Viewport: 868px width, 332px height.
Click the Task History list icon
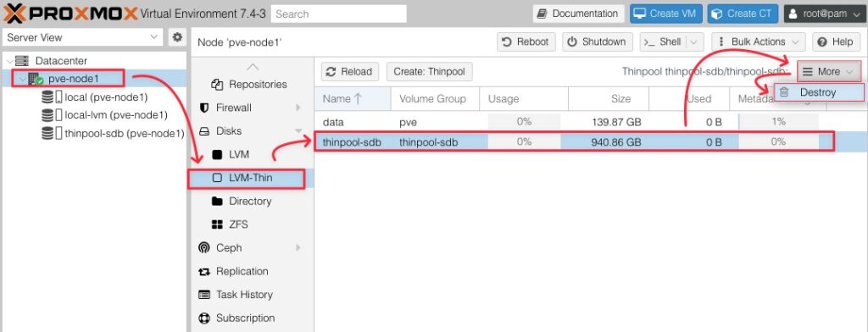click(204, 295)
